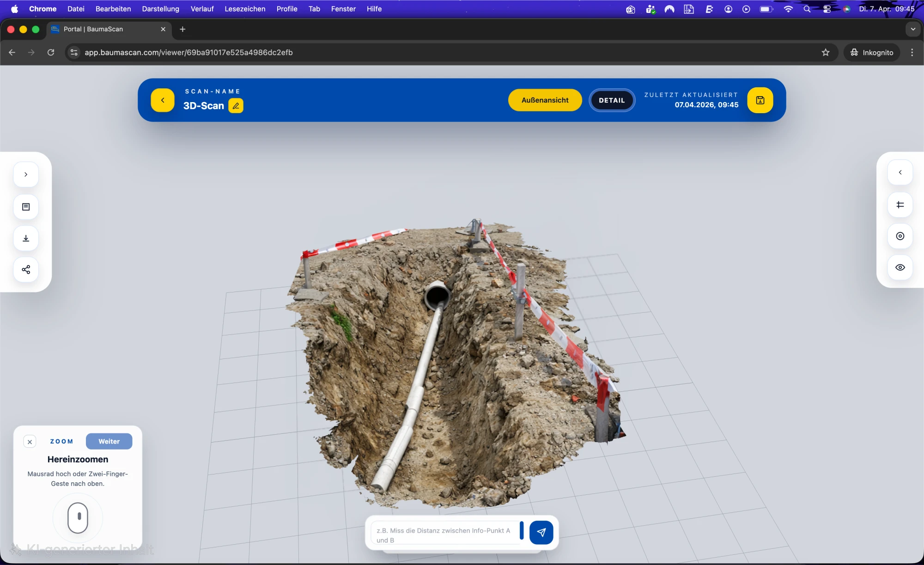This screenshot has width=924, height=565.
Task: Close the Portal | BaumaScan tab
Action: pyautogui.click(x=163, y=29)
